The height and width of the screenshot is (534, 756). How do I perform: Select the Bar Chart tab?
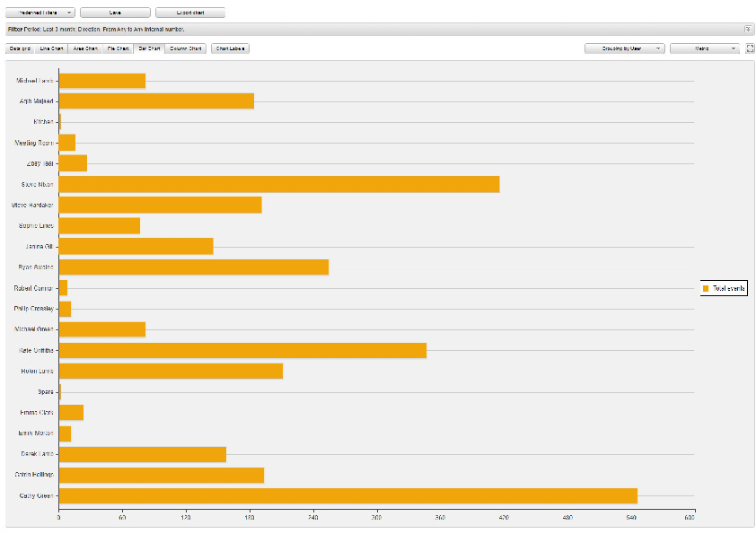[149, 48]
